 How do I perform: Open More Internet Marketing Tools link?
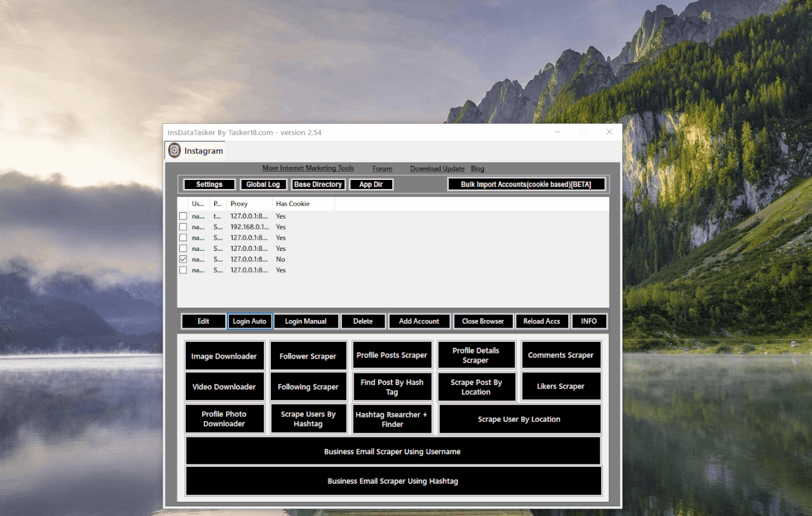click(x=308, y=168)
